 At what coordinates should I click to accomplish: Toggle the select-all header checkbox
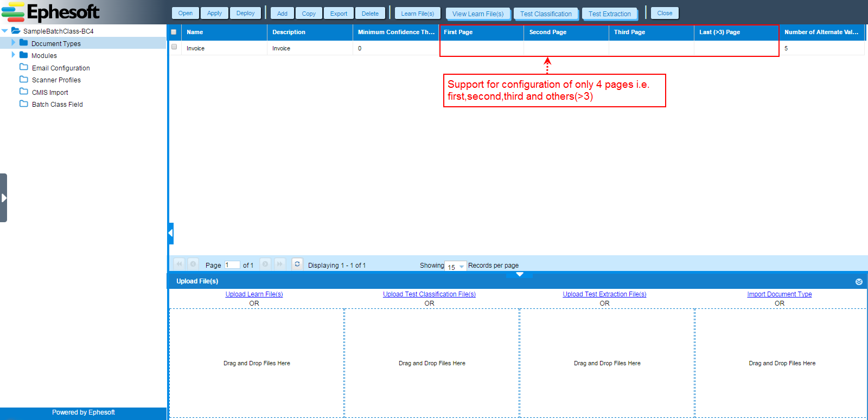(174, 32)
